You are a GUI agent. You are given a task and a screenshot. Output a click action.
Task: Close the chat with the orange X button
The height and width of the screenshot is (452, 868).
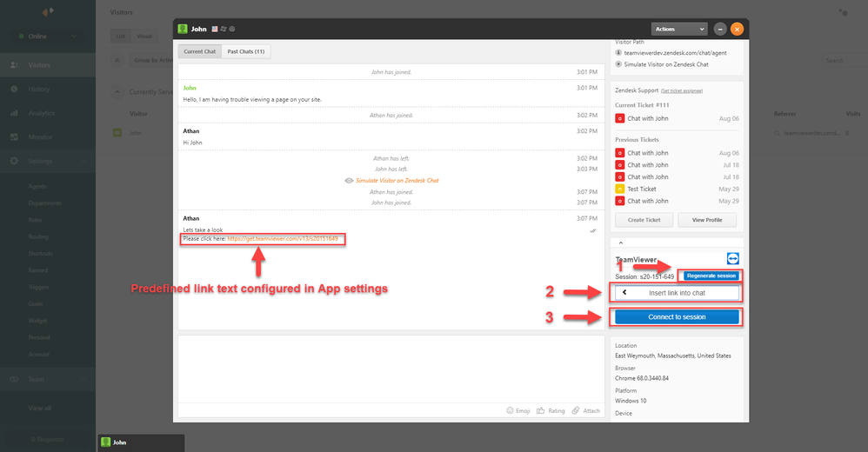click(x=737, y=29)
